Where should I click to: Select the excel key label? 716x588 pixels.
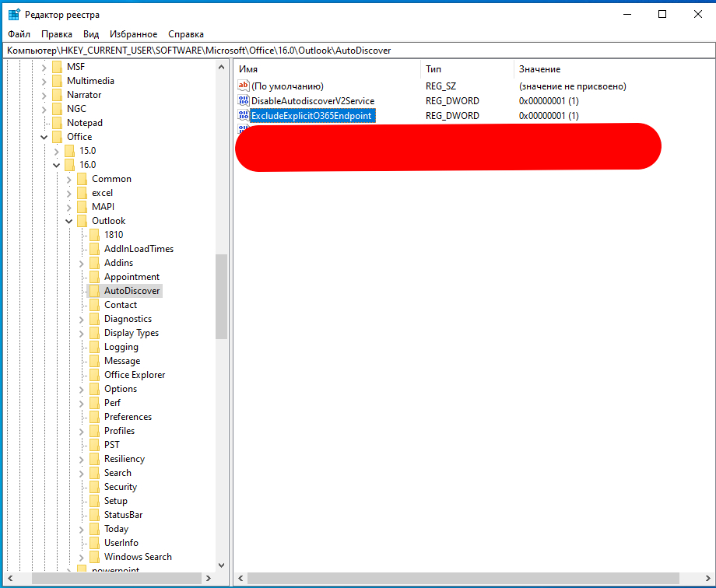tap(102, 193)
